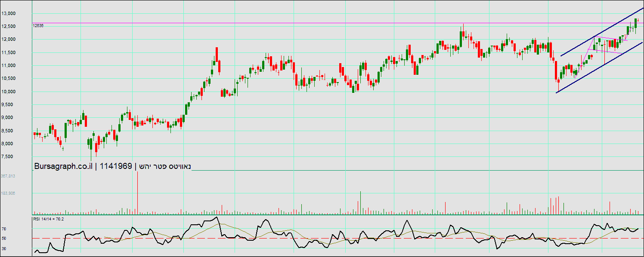Click the RSI 50 level label
644x257 pixels.
pos(3,238)
